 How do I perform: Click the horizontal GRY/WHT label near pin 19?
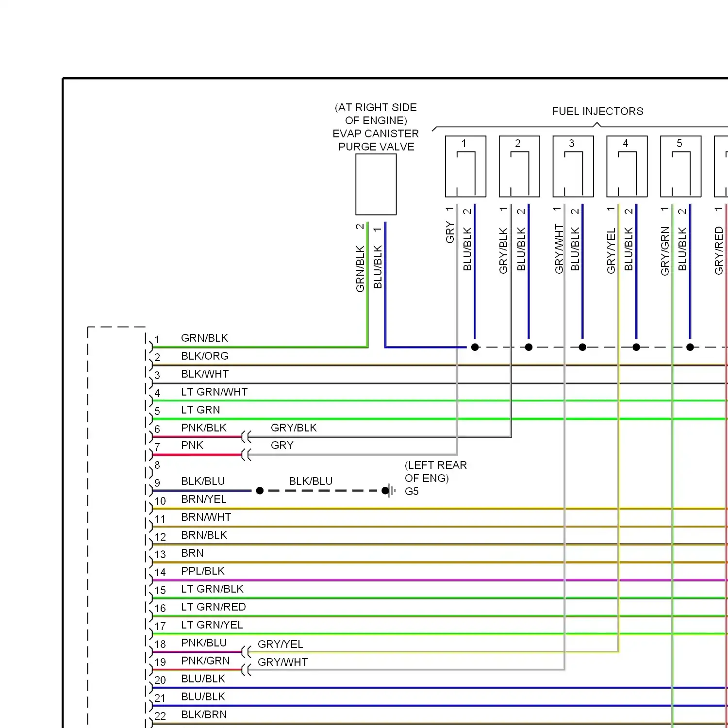coord(283,662)
